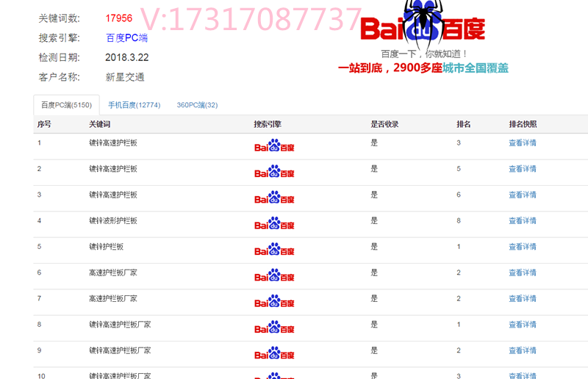Click the 关键词 column header
588x379 pixels.
click(x=99, y=124)
